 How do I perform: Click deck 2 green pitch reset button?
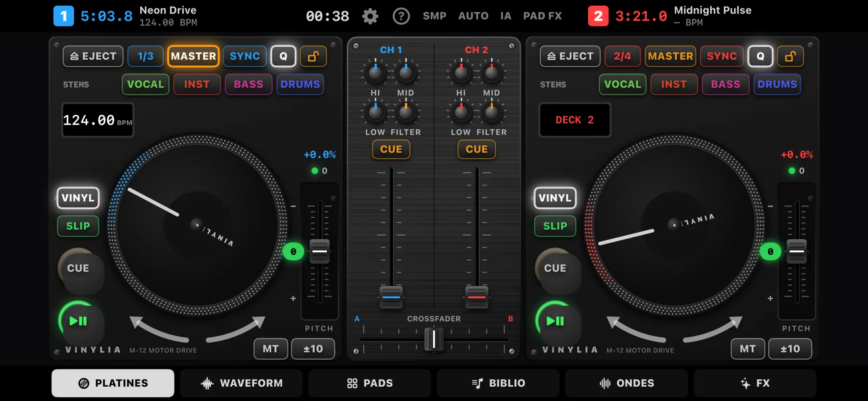(770, 251)
